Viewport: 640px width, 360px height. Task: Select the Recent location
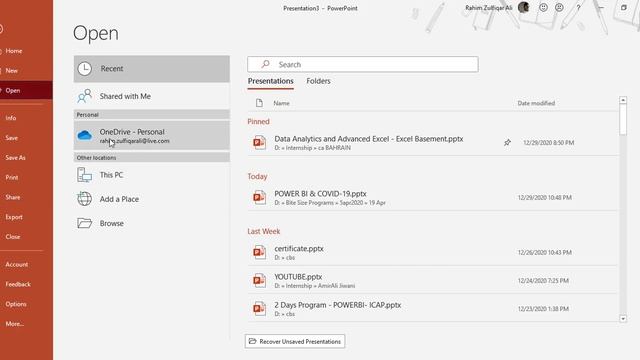click(151, 69)
